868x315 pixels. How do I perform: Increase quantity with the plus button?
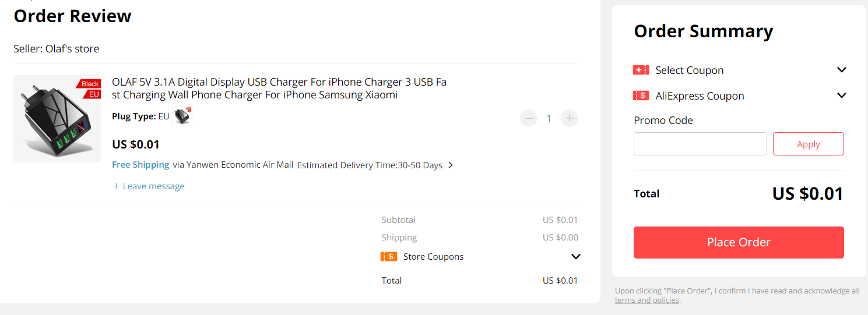click(x=570, y=119)
